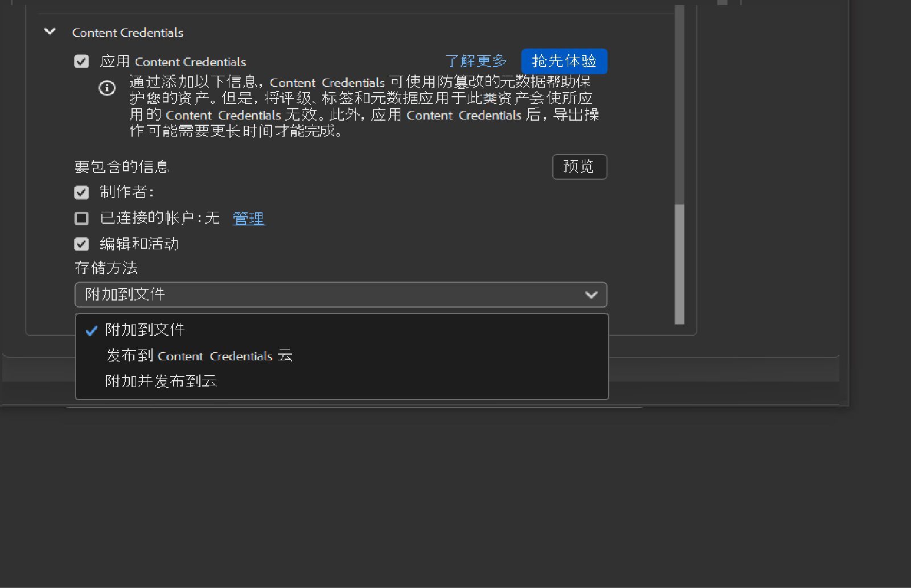Screen dimensions: 911x588
Task: Choose 发布到 Content Credentials 云 option
Action: point(342,356)
